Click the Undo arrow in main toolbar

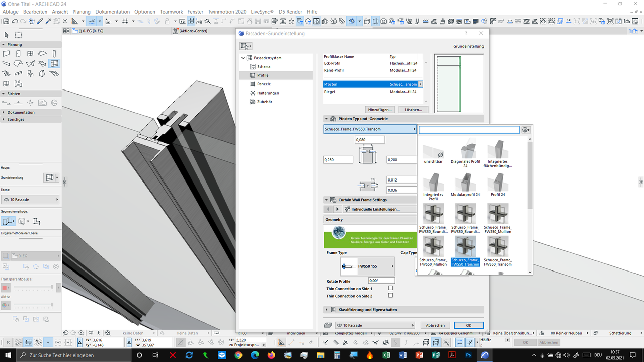tap(15, 21)
